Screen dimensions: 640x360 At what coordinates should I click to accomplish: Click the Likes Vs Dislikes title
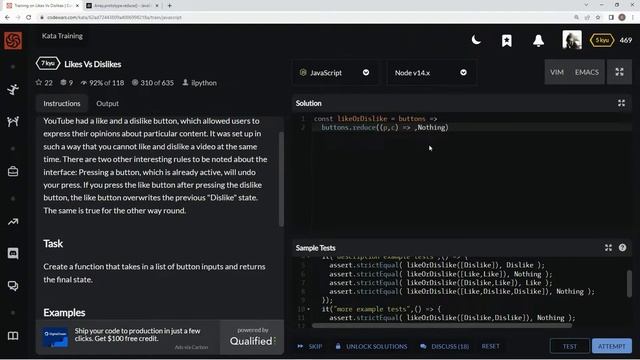93,64
